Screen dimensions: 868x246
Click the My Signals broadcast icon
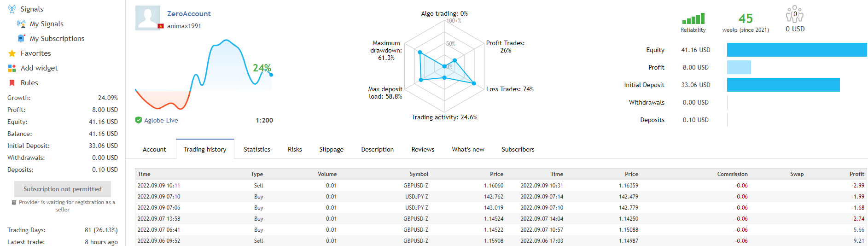point(21,24)
